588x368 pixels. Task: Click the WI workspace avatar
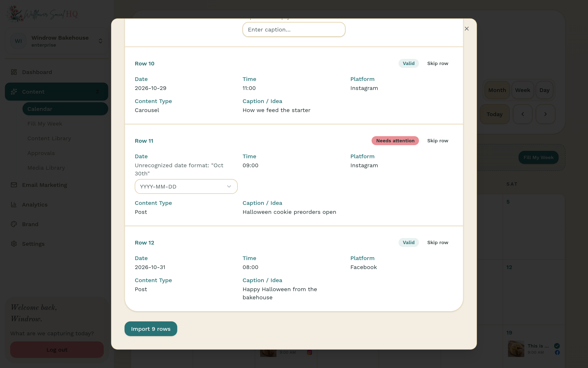tap(18, 41)
